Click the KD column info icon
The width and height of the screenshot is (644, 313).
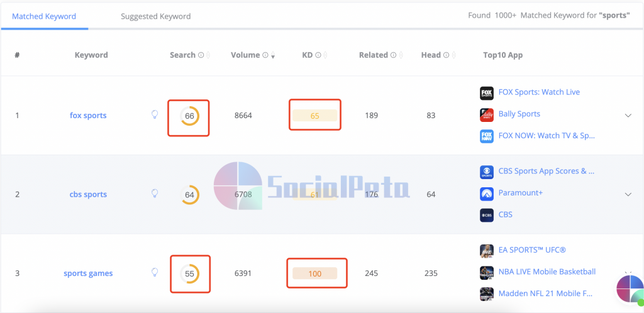pos(318,55)
